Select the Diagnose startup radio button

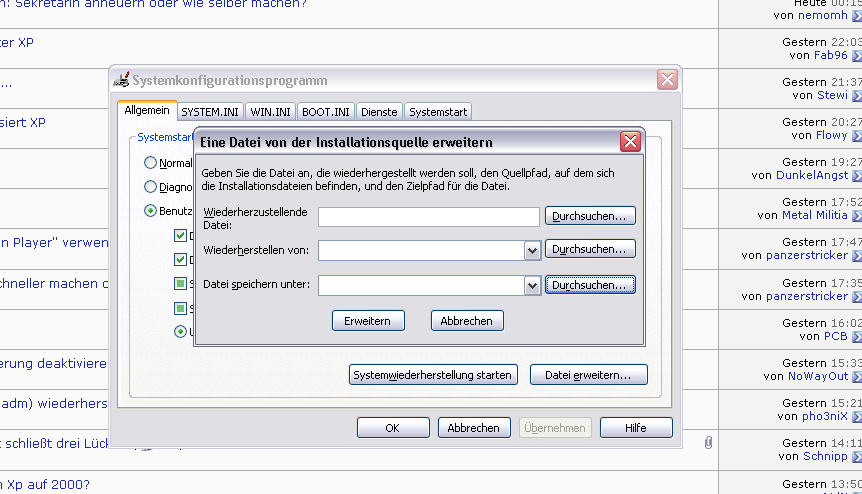[150, 187]
